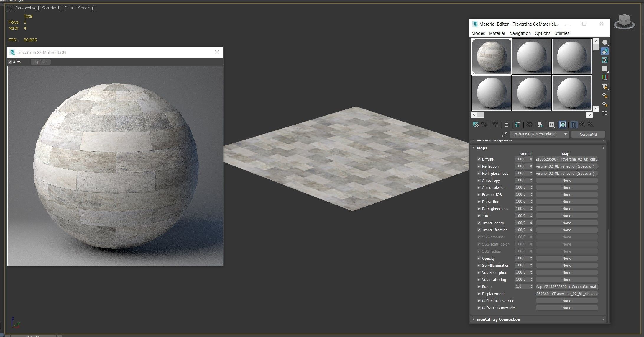
Task: Click the Opacity amount spinner arrows
Action: (531, 258)
